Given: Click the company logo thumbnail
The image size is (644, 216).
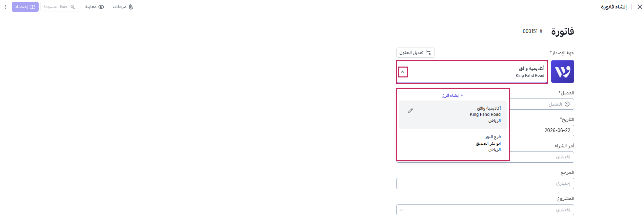Looking at the screenshot, I should click(x=563, y=72).
